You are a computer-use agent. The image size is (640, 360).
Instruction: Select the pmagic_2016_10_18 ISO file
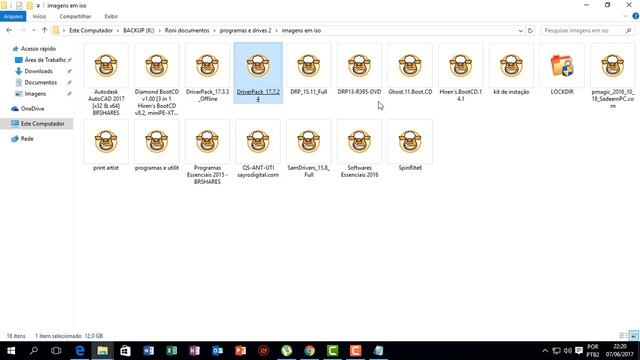coord(612,77)
